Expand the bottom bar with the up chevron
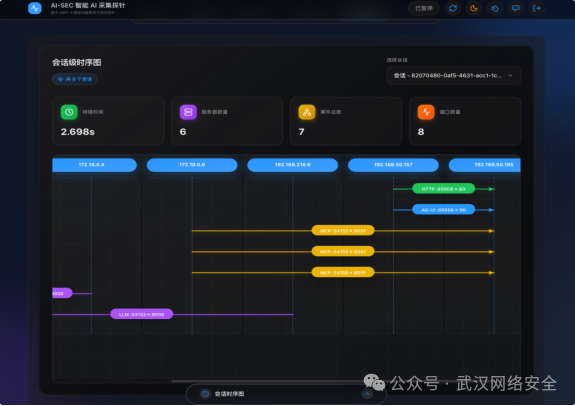Screen dimensions: 575x406 (x=367, y=394)
